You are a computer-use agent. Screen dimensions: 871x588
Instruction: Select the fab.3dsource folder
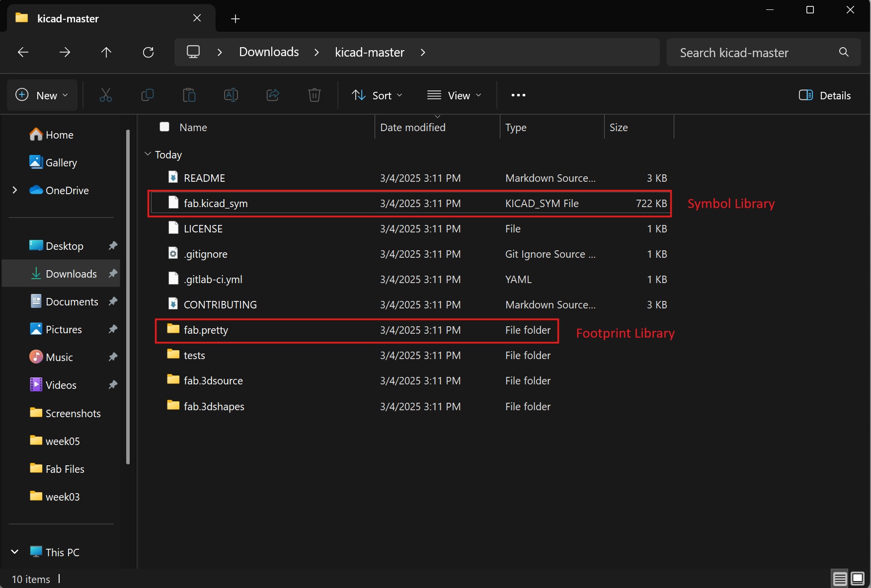pyautogui.click(x=410, y=380)
